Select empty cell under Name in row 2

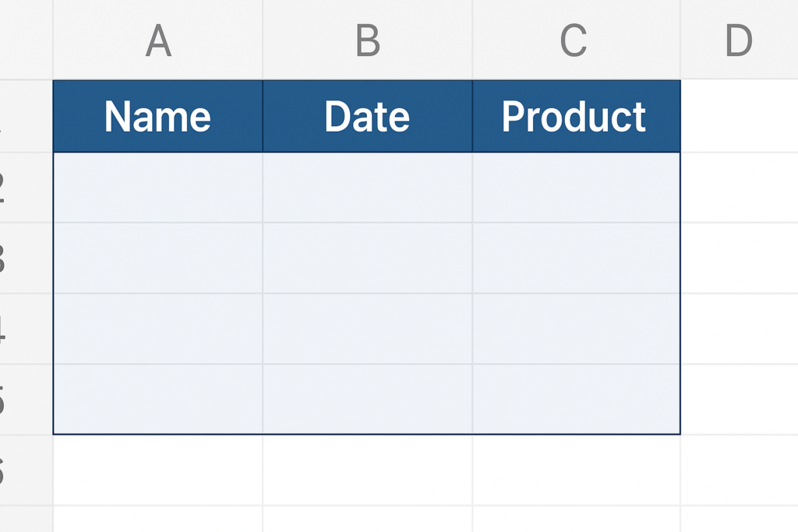[157, 187]
